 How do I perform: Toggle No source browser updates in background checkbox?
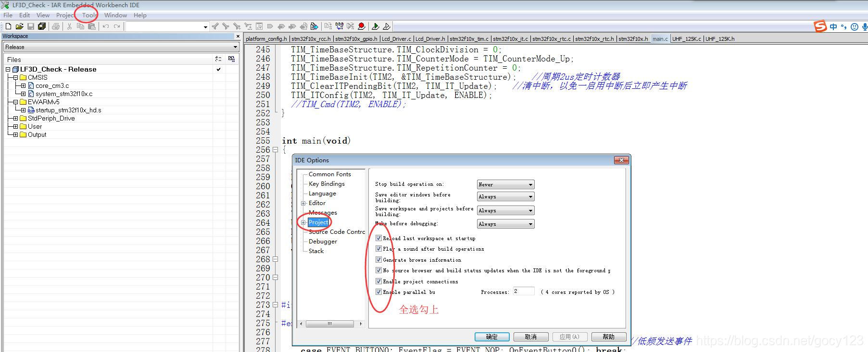(378, 270)
